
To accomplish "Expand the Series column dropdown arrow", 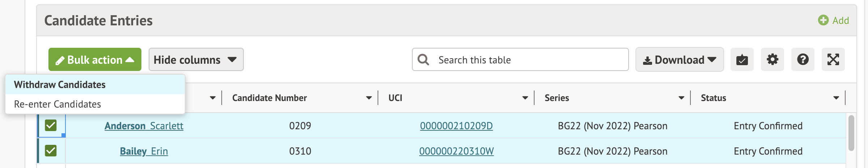I will pyautogui.click(x=681, y=98).
